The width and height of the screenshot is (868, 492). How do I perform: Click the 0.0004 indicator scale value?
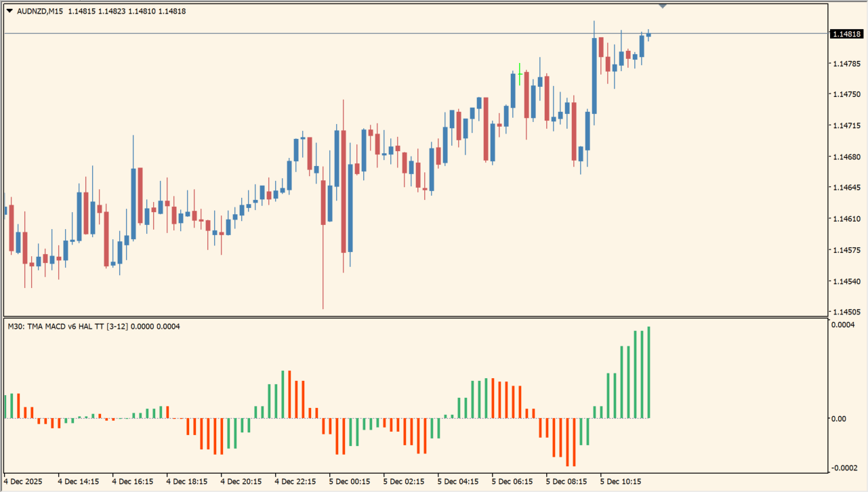point(843,325)
